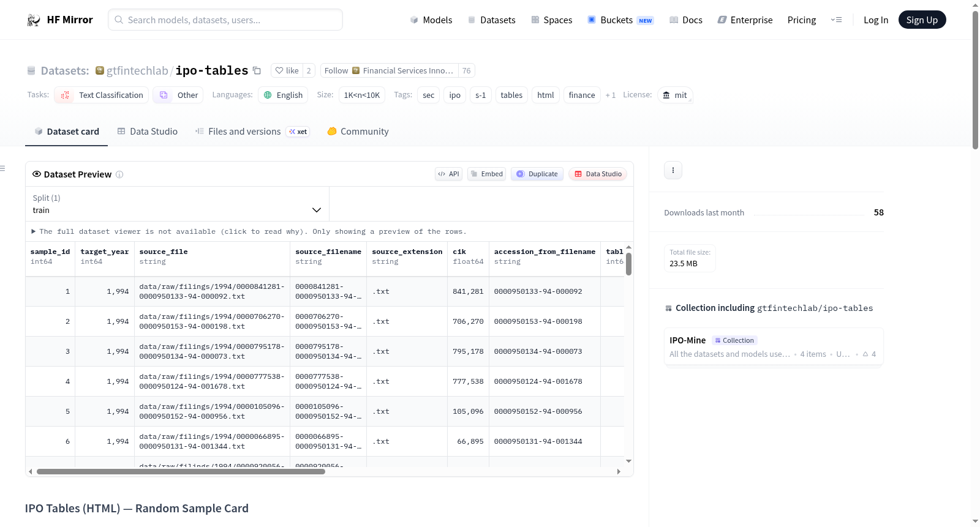Select the finance tag
This screenshot has width=980, height=527.
coord(582,95)
